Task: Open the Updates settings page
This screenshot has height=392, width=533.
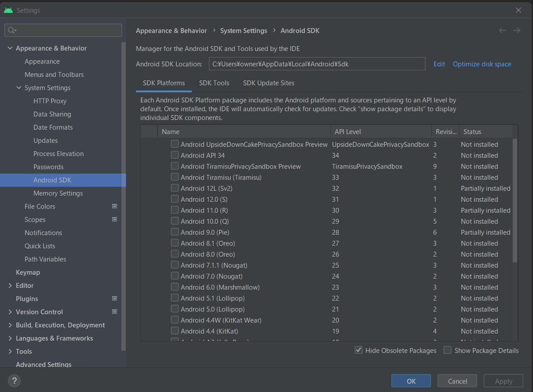Action: [46, 141]
